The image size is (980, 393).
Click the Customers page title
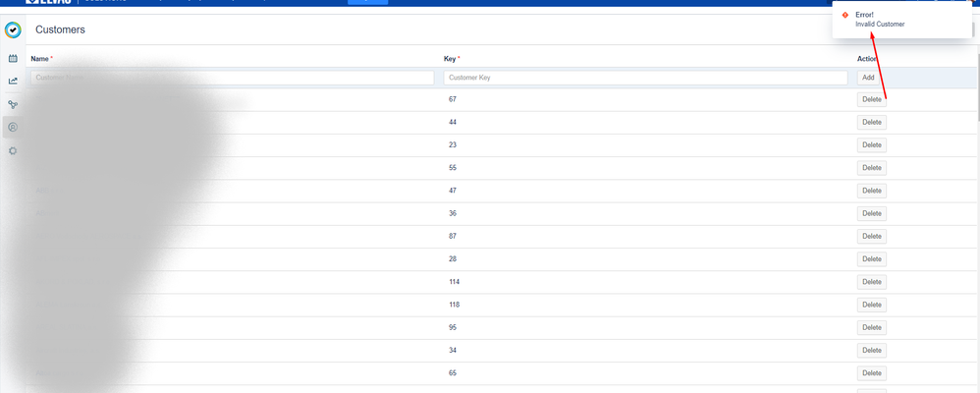point(60,29)
